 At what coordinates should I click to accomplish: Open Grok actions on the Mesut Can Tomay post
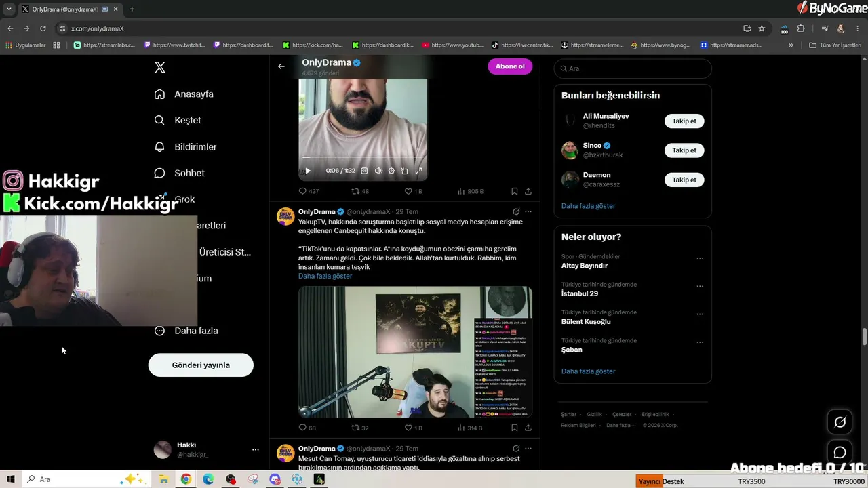[516, 448]
